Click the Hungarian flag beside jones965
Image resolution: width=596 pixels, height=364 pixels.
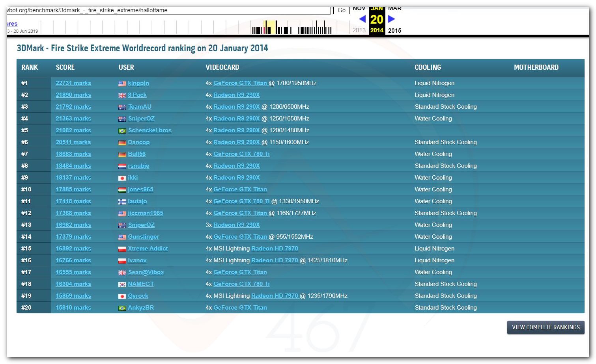[x=122, y=190]
